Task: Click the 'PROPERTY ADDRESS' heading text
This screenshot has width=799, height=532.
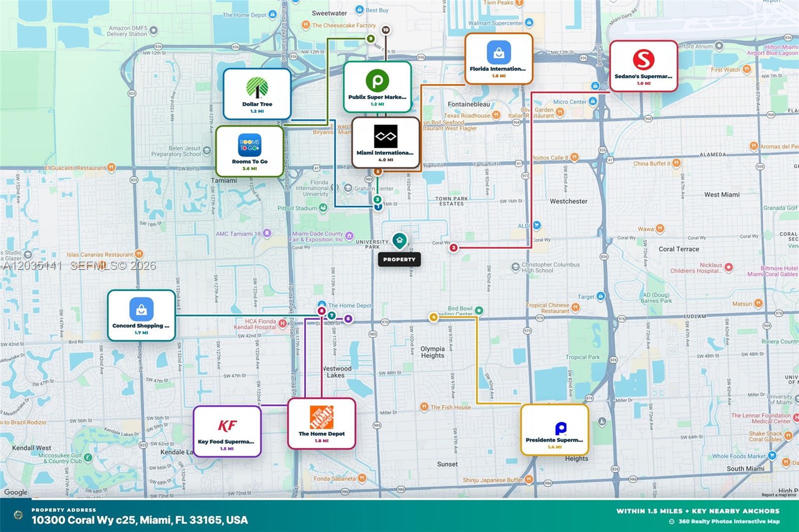Action: click(x=63, y=510)
